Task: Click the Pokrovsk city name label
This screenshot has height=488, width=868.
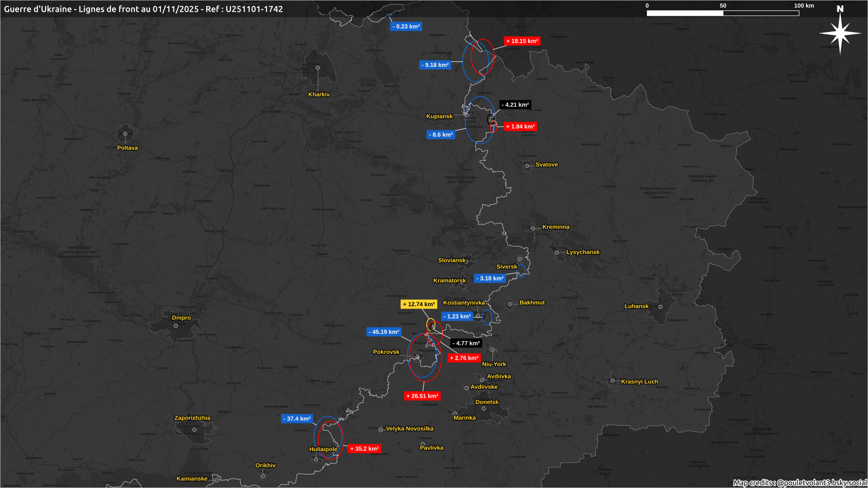Action: [x=386, y=352]
